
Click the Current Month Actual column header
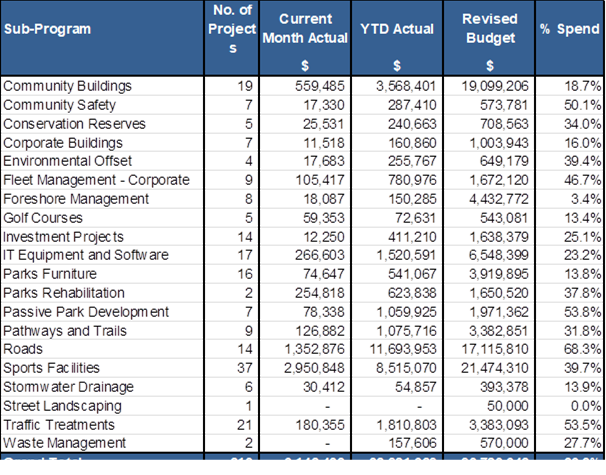coord(305,29)
